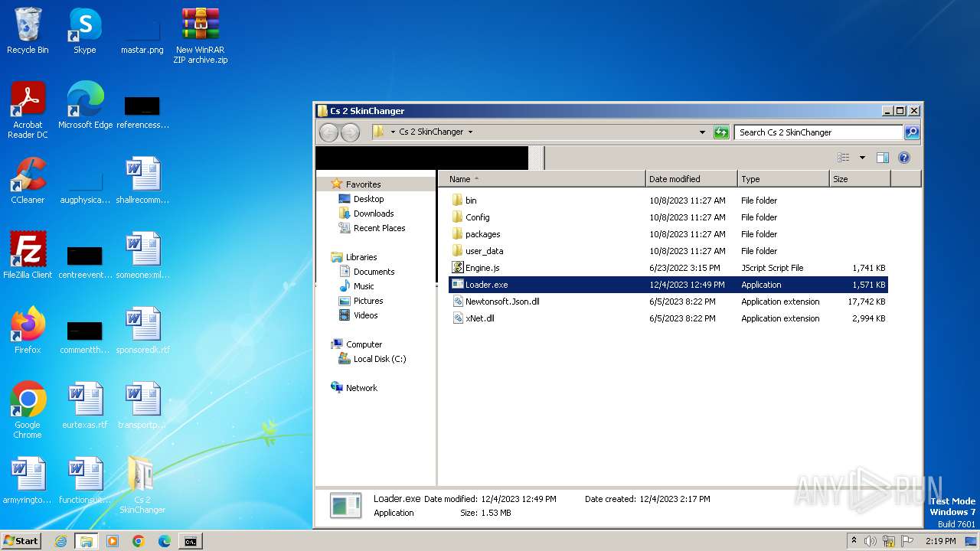The width and height of the screenshot is (980, 551).
Task: Launch Skype from the desktop
Action: click(x=84, y=31)
